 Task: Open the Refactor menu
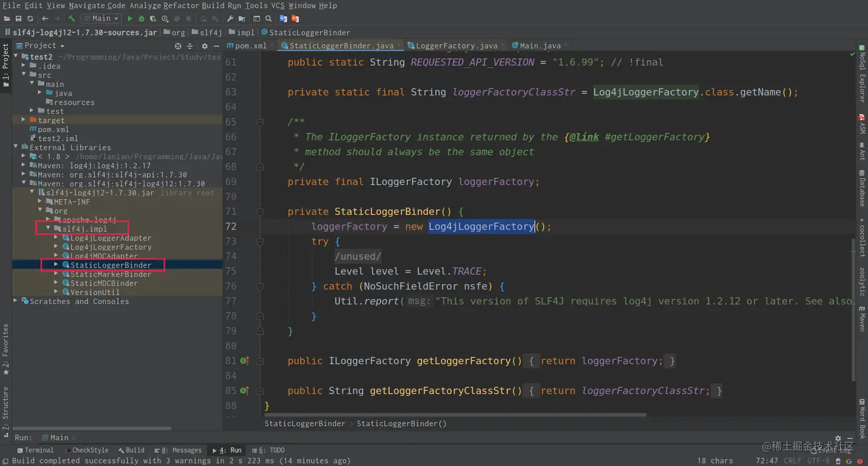(180, 6)
